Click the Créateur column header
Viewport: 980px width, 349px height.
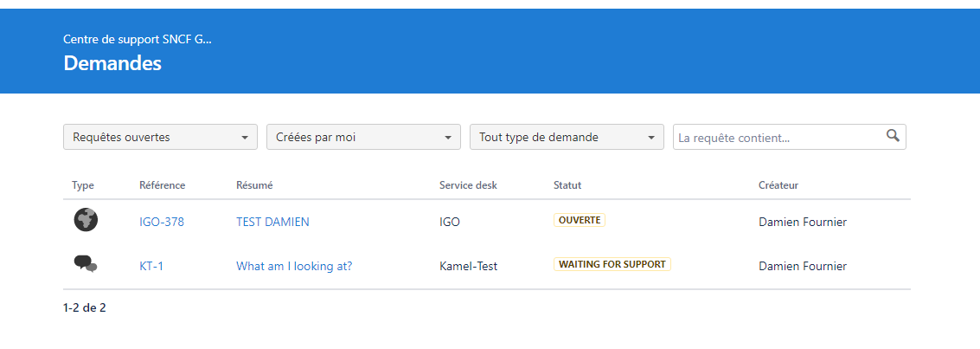click(778, 185)
